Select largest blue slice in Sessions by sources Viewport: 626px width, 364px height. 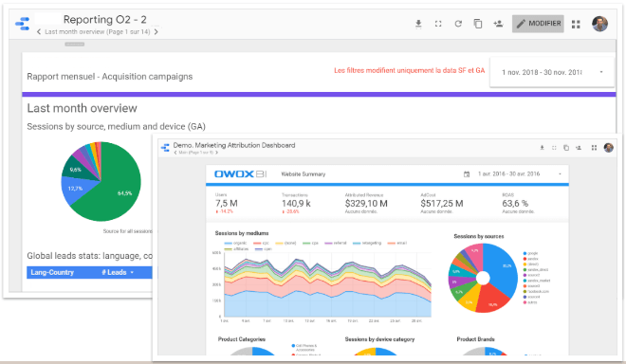[504, 268]
